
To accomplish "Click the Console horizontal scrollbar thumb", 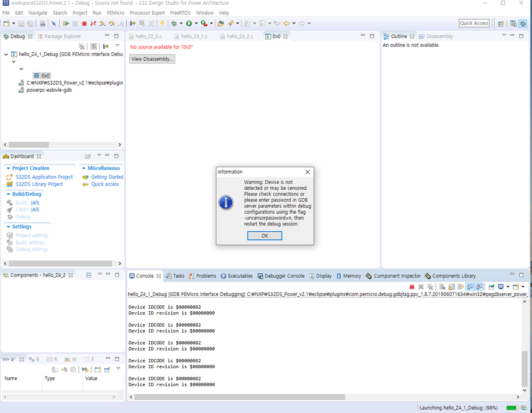I will 240,397.
